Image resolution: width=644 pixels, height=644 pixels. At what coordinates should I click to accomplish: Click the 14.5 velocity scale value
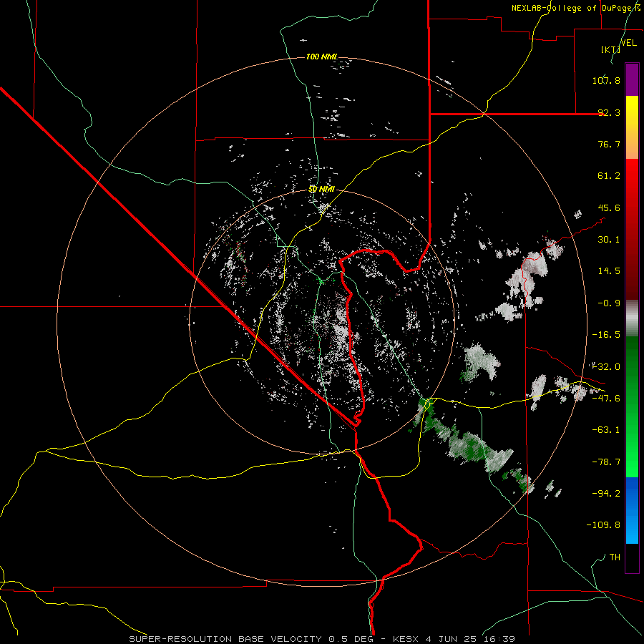coord(609,271)
